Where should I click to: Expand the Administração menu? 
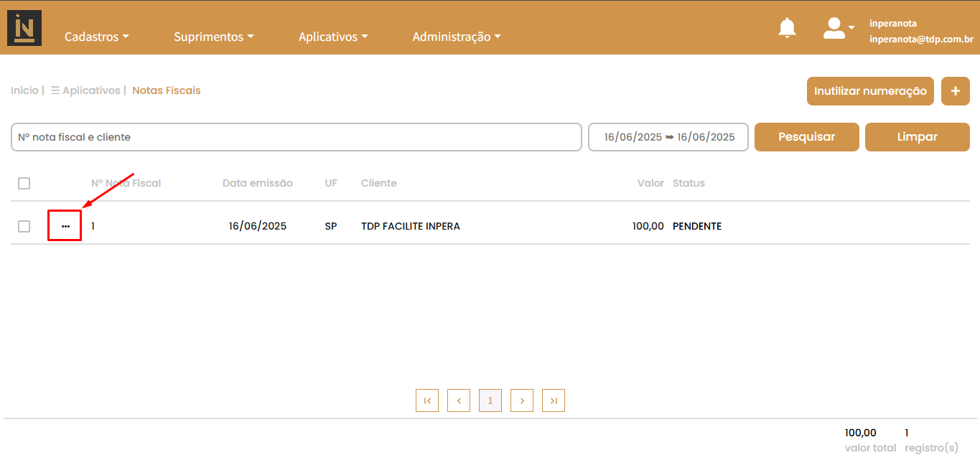click(457, 37)
